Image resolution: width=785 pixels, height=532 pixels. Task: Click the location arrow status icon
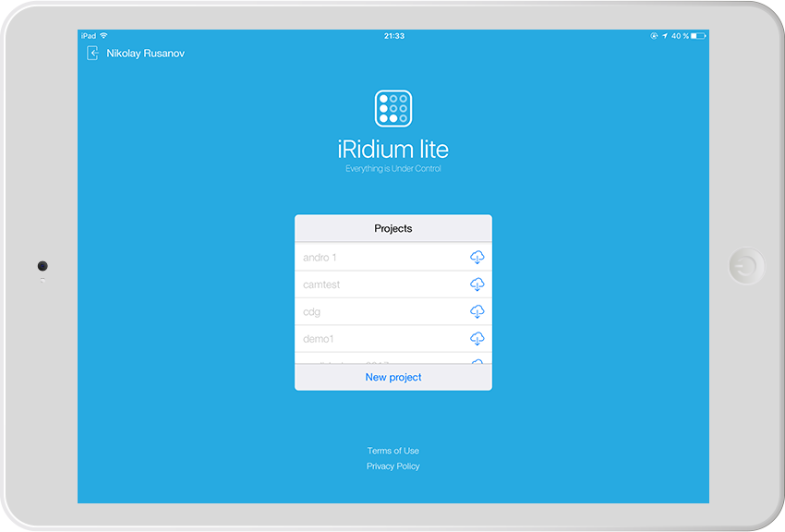pos(664,36)
